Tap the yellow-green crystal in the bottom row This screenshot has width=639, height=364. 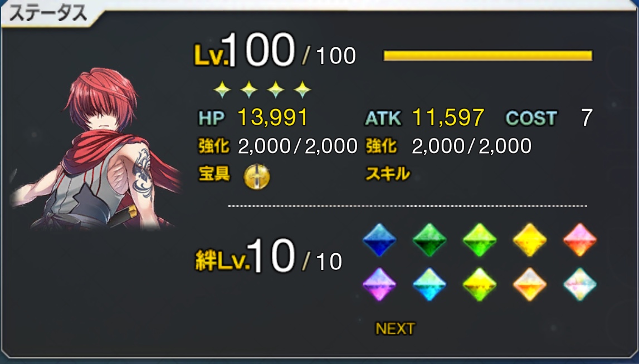click(479, 284)
